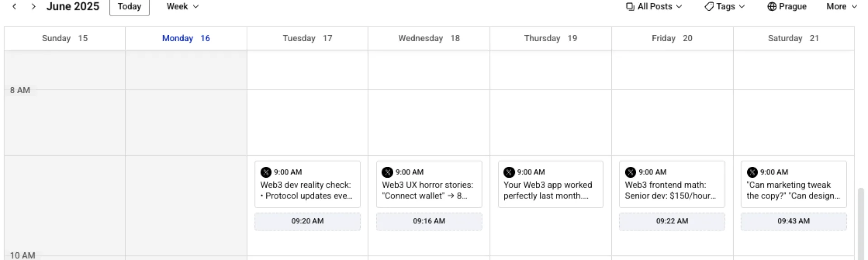Click X icon on Wednesday's post
The width and height of the screenshot is (868, 260).
tap(387, 172)
